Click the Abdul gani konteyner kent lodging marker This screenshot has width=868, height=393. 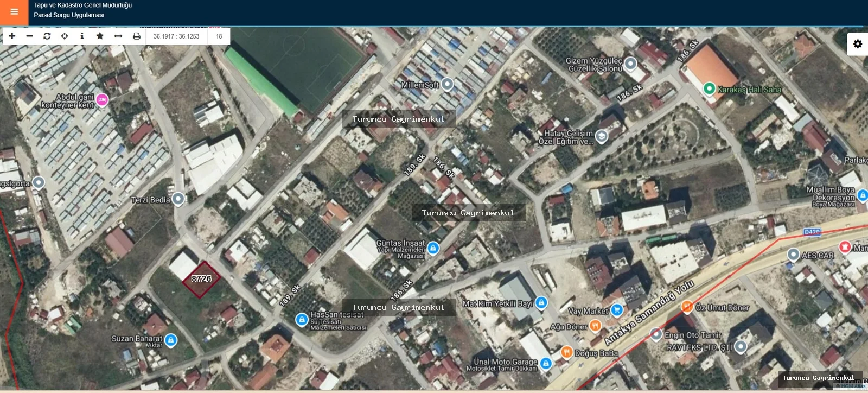click(x=102, y=100)
